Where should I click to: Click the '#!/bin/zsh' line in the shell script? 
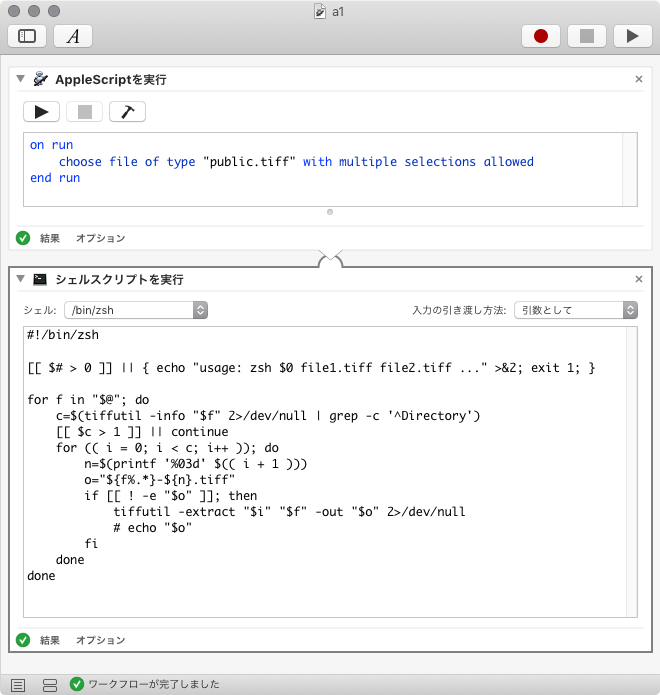coord(63,335)
